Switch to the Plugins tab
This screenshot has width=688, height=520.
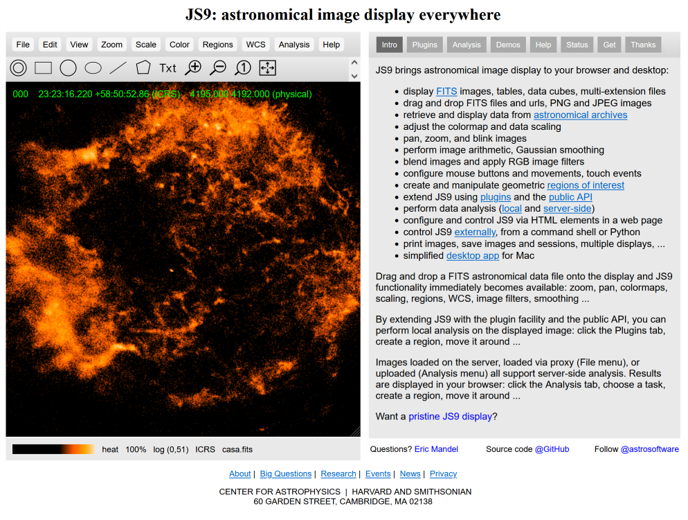[425, 45]
